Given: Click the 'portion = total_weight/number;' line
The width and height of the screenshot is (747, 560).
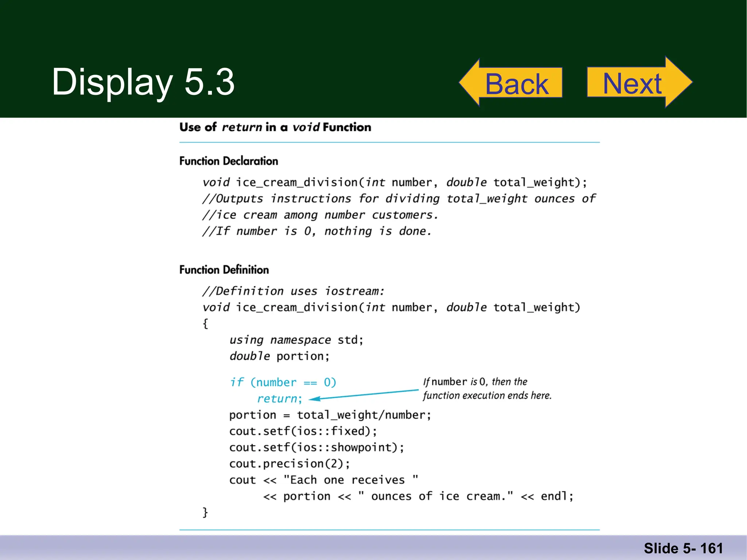Looking at the screenshot, I should pyautogui.click(x=330, y=415).
